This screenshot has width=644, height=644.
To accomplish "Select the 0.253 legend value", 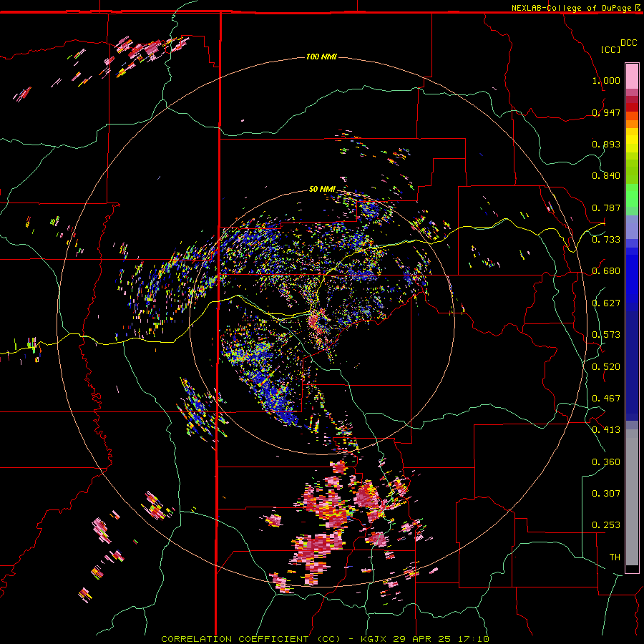I will tap(606, 525).
